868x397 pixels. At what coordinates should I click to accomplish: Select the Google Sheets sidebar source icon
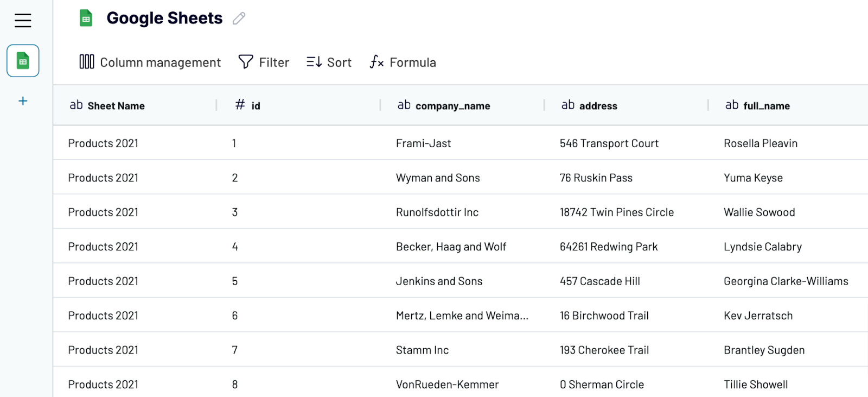click(x=23, y=61)
